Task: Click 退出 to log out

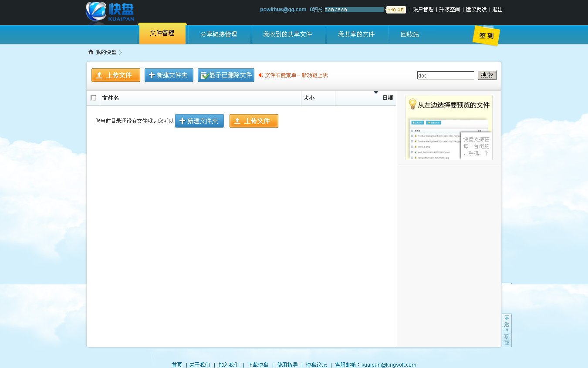Action: pyautogui.click(x=497, y=10)
